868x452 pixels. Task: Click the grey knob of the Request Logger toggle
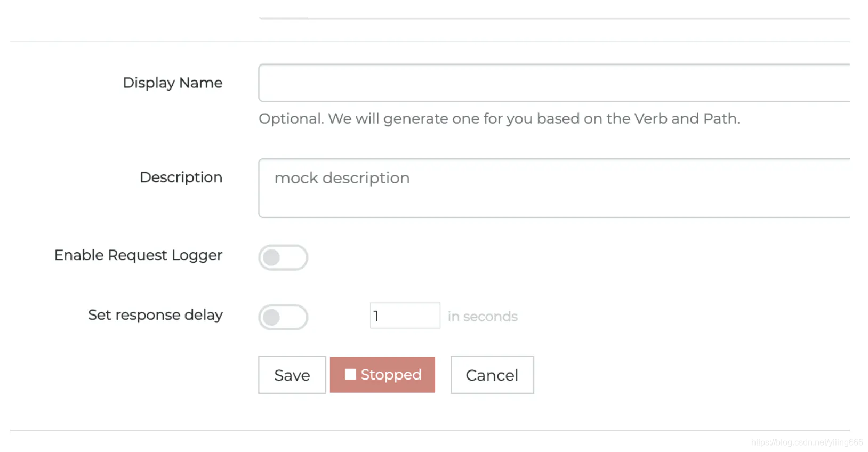[x=271, y=257]
